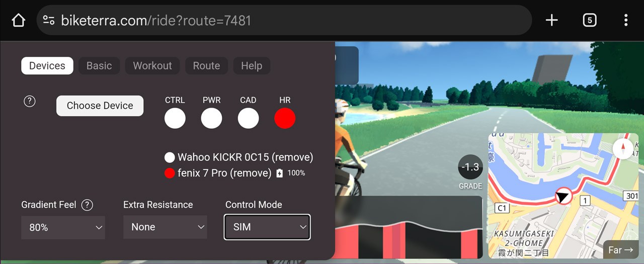Click the Choose Device button

click(x=100, y=106)
